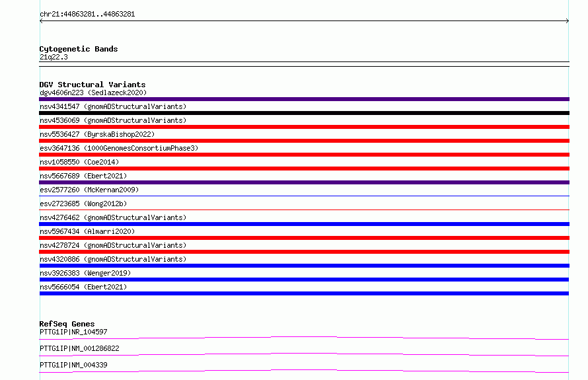This screenshot has height=380, width=588.
Task: Click the thin red line under esv2723685
Action: (304, 209)
